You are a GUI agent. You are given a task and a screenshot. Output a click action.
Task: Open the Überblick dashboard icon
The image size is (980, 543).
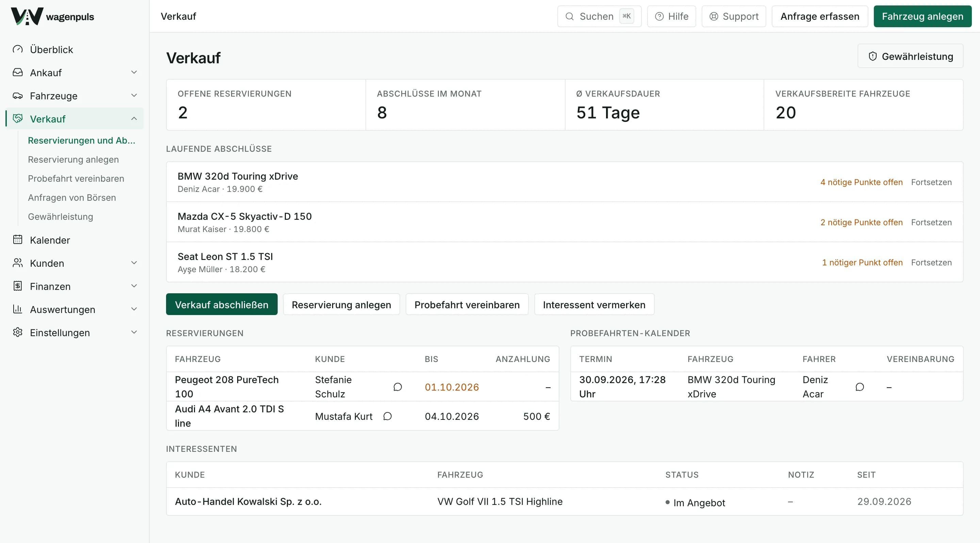pos(17,49)
